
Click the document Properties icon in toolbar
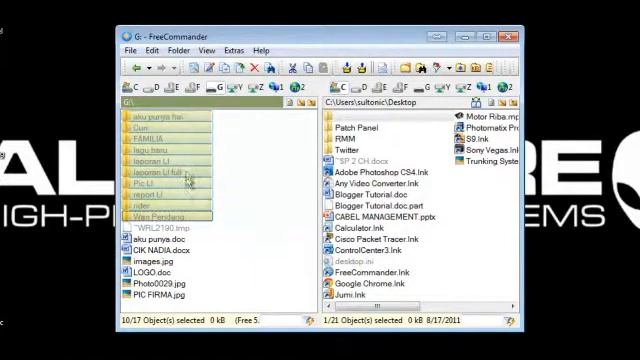pos(382,68)
